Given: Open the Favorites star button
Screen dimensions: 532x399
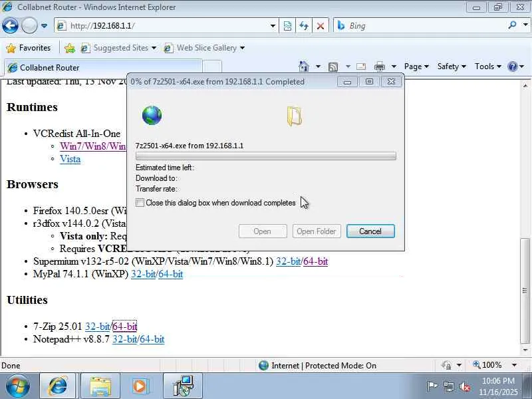Looking at the screenshot, I should pos(29,48).
